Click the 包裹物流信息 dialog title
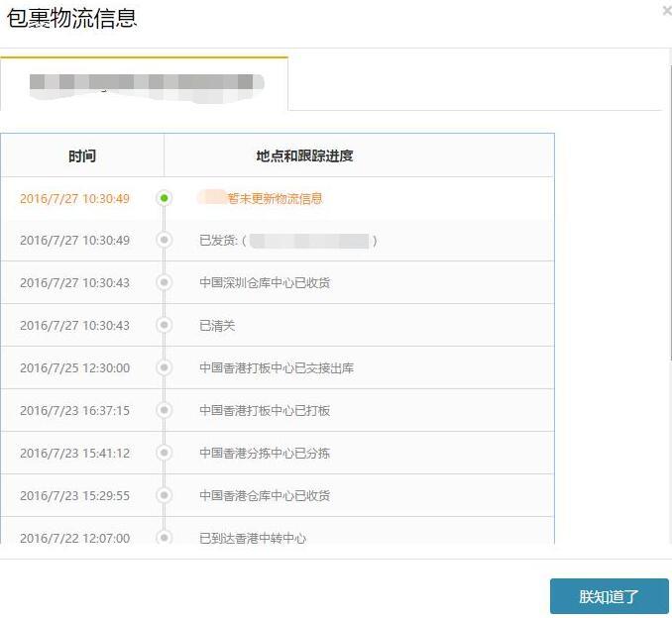Screen dimensions: 672x618 71,19
